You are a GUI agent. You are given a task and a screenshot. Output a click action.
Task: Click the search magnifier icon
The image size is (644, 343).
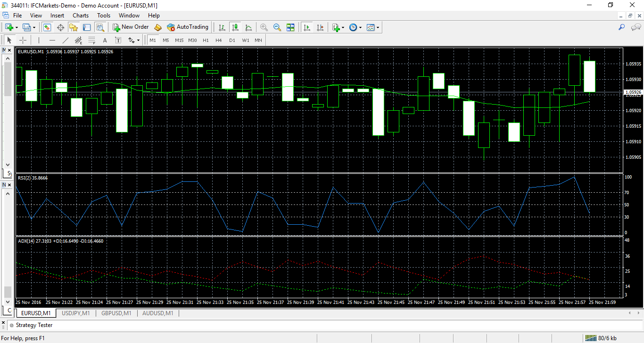[x=621, y=27]
